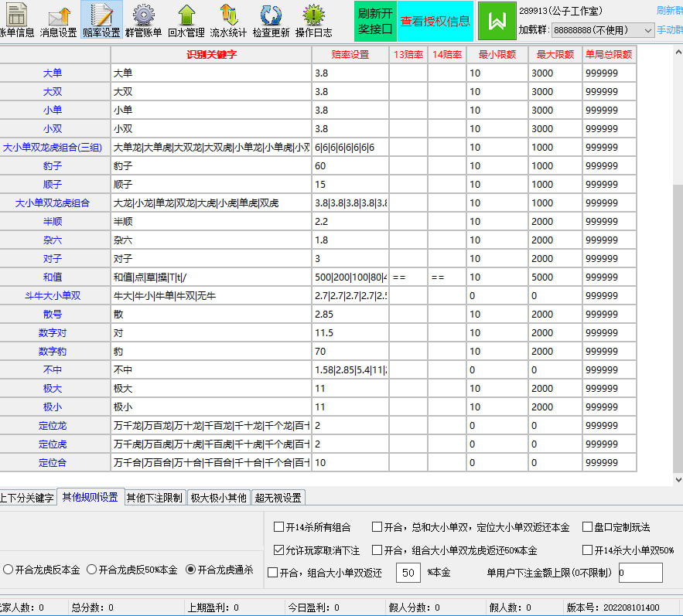Click 查看授权信息 cyan button
Screen dimensions: 683x616
click(x=435, y=21)
